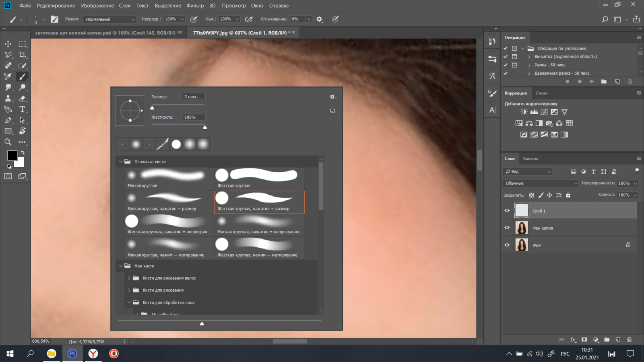This screenshot has width=644, height=362.
Task: Switch to Каналы tab
Action: click(530, 158)
